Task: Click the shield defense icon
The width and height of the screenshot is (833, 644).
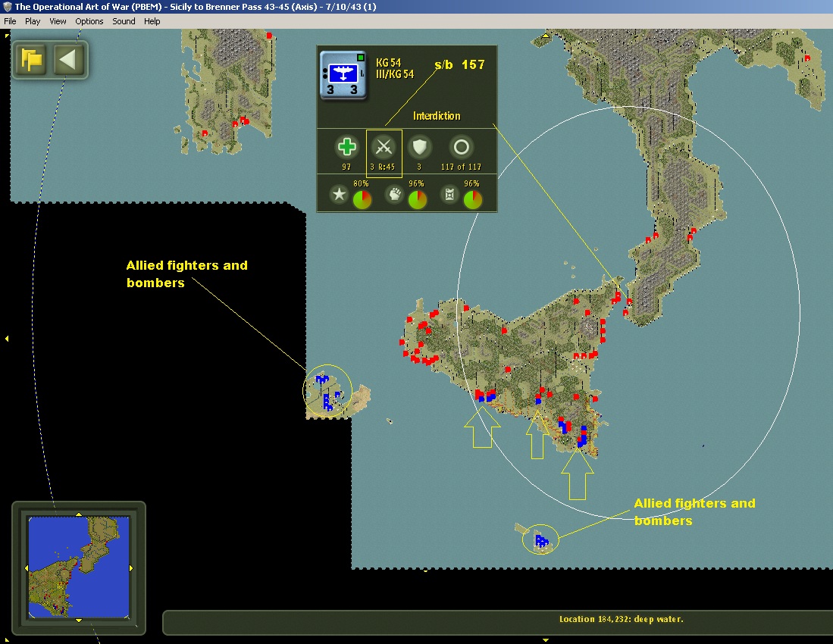Action: (419, 147)
